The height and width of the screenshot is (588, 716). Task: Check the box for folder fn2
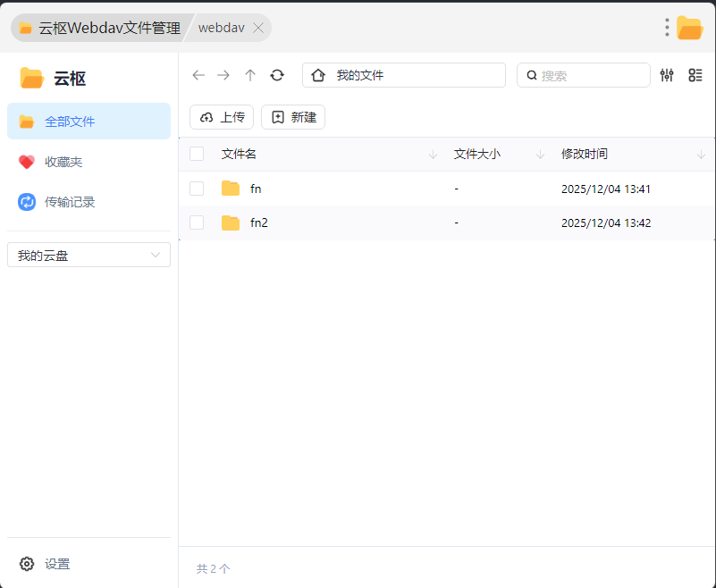[x=197, y=223]
